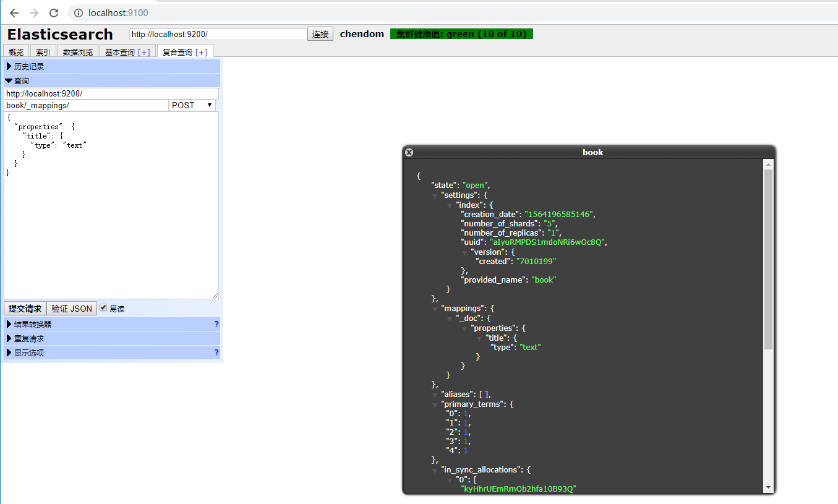Switch to the 索引 tab
The height and width of the screenshot is (504, 838).
(x=43, y=51)
